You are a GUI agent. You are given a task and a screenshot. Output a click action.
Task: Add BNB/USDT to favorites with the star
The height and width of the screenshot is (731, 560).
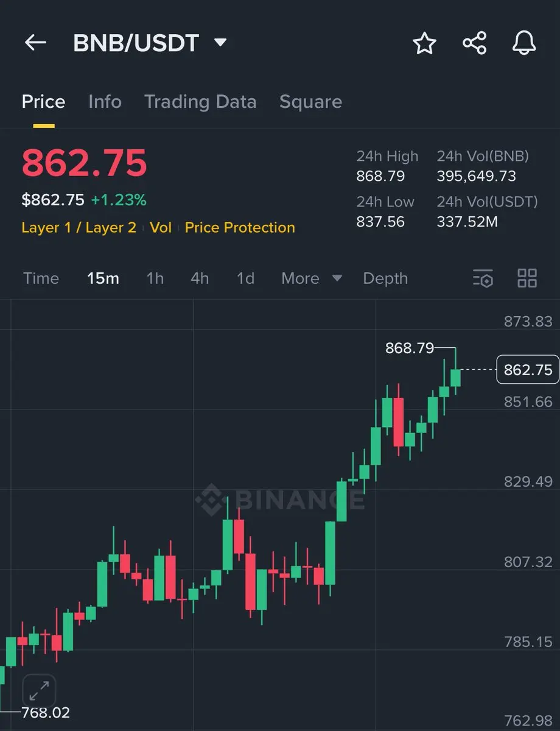click(x=424, y=43)
